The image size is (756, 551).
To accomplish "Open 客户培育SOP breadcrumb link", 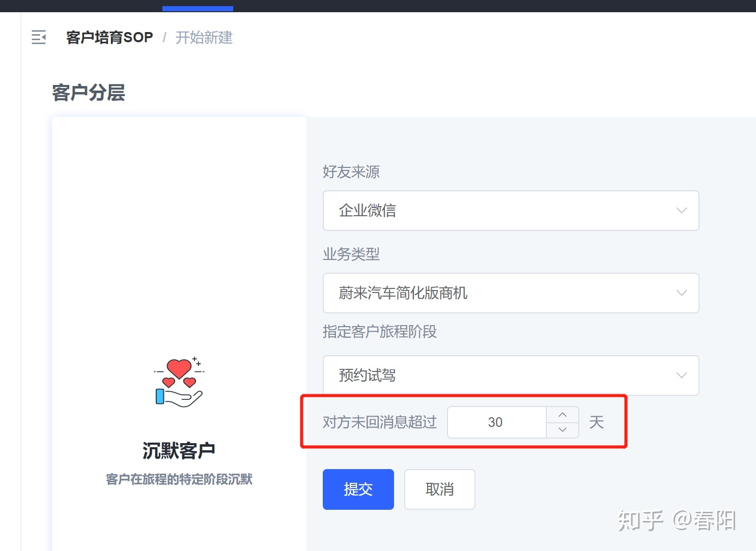I will [x=109, y=37].
